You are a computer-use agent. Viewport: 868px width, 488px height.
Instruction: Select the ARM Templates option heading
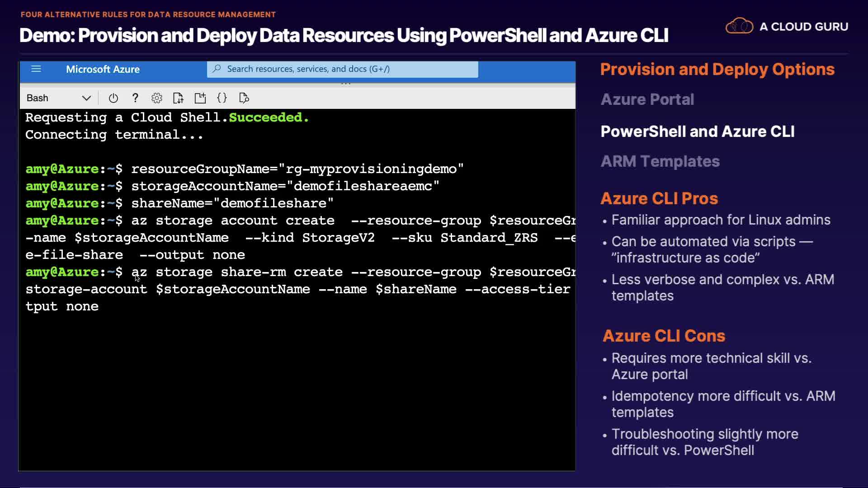[x=660, y=161]
